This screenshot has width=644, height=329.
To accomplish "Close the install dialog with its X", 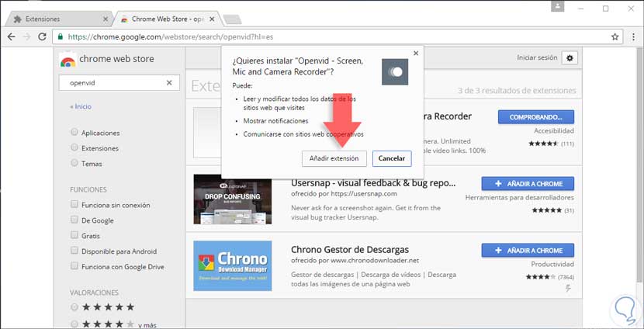I will 416,54.
